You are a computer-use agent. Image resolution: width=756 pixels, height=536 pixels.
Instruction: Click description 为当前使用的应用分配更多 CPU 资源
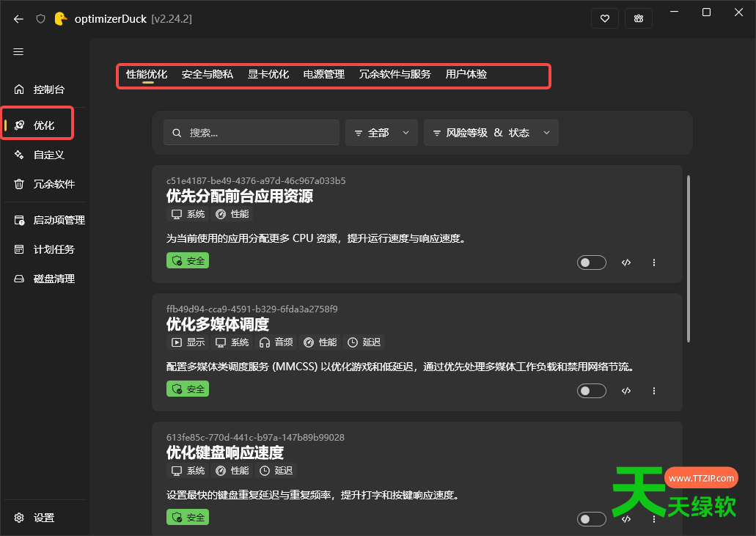click(x=316, y=238)
